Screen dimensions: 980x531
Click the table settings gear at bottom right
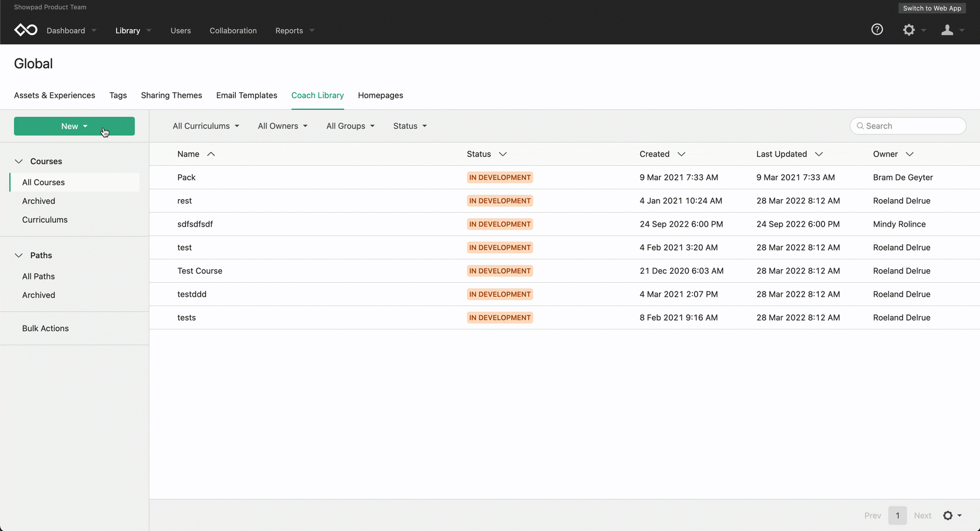[948, 515]
